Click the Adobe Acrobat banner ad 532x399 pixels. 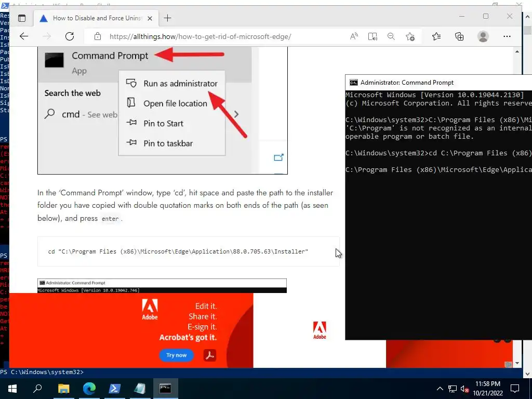click(131, 330)
